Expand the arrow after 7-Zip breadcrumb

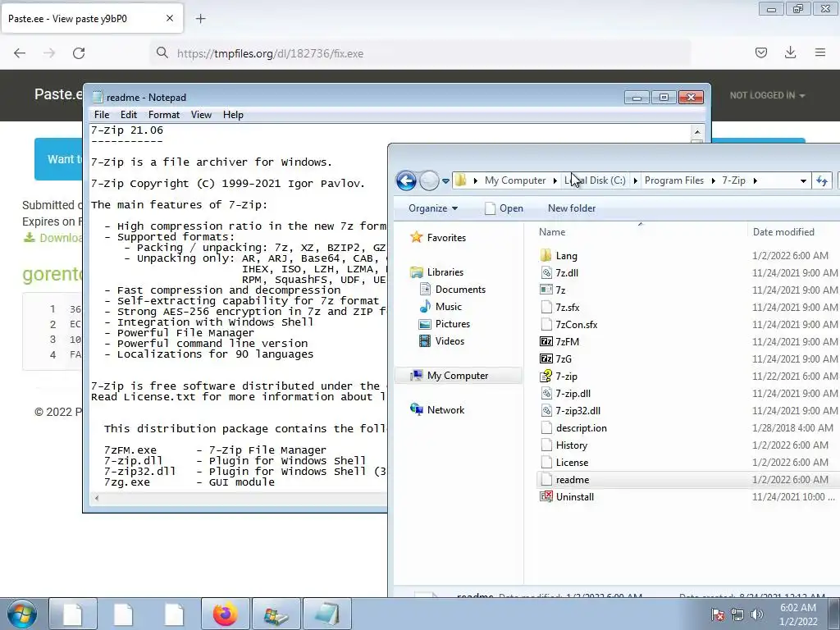coord(756,180)
